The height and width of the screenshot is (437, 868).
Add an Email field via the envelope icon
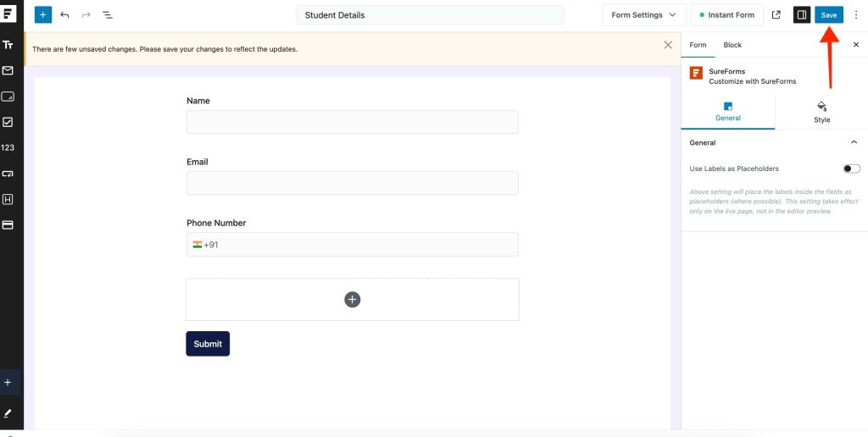[8, 70]
